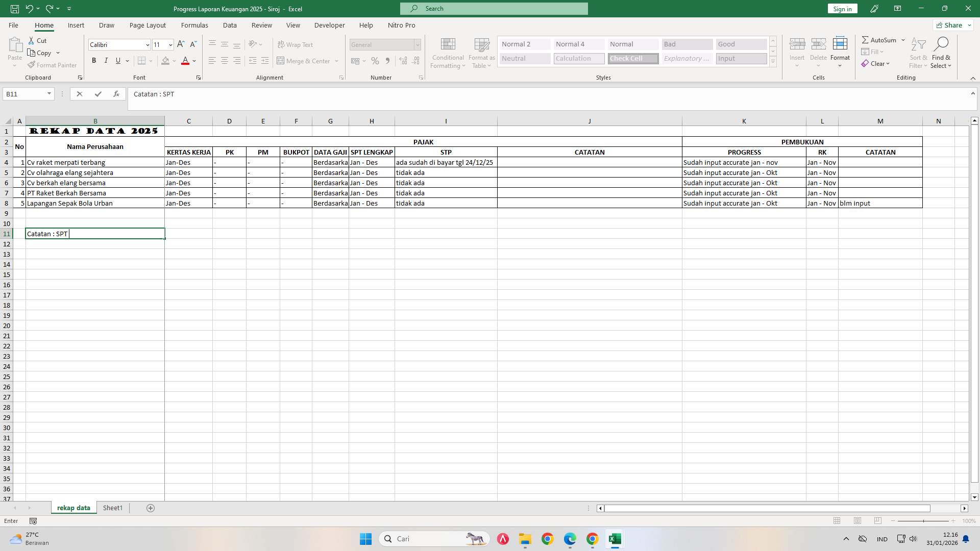Apply Percent Style number format

[x=375, y=61]
